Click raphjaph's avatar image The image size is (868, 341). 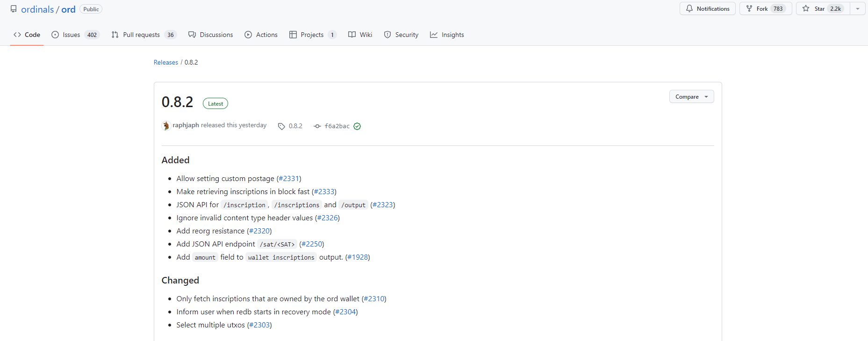coord(166,125)
